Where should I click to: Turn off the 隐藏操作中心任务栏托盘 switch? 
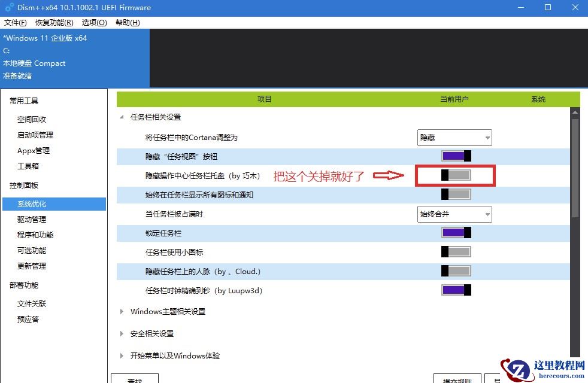(454, 176)
